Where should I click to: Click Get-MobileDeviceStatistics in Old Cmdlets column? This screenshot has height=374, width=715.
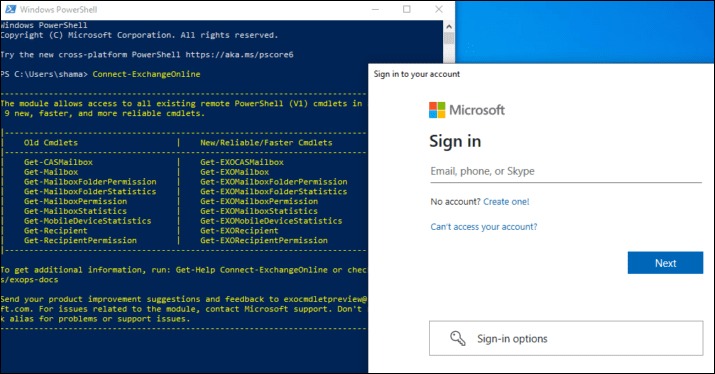88,221
